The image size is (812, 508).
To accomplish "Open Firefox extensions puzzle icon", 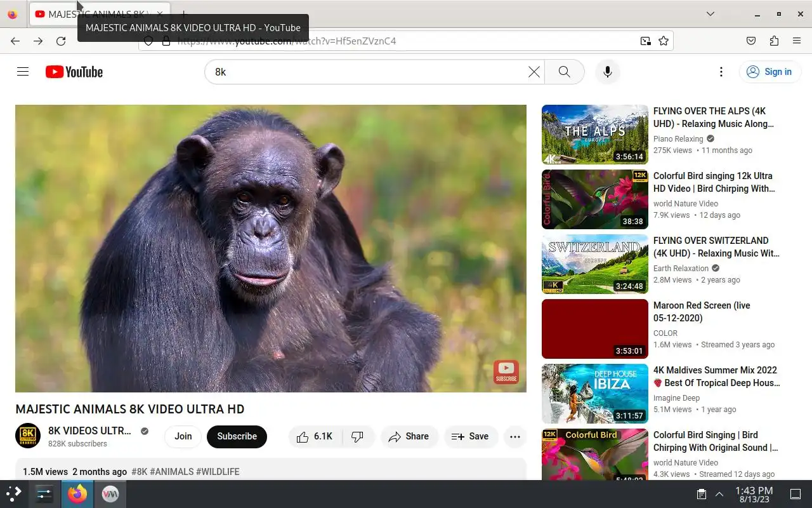I will click(x=774, y=41).
